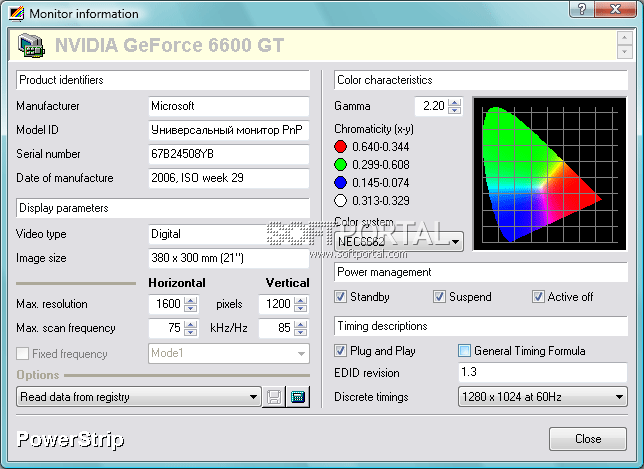Click the Timing descriptions section header
Viewport: 644px width, 469px height.
click(481, 326)
